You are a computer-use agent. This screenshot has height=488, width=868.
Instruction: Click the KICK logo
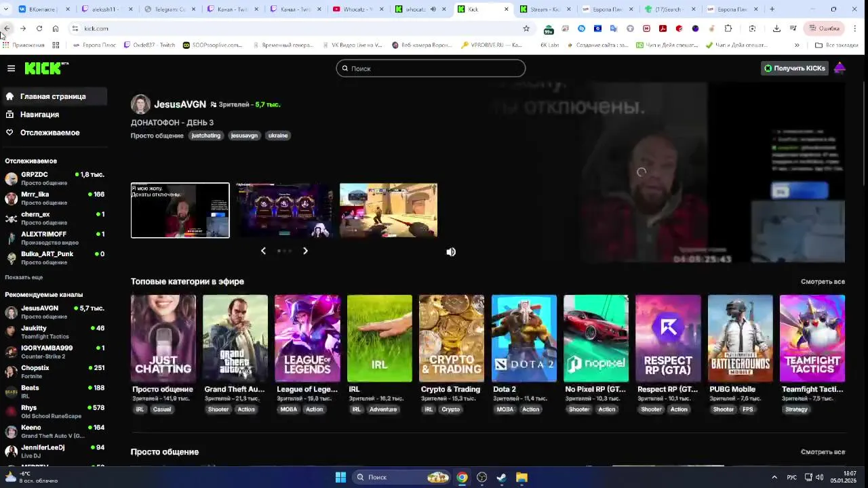(46, 68)
